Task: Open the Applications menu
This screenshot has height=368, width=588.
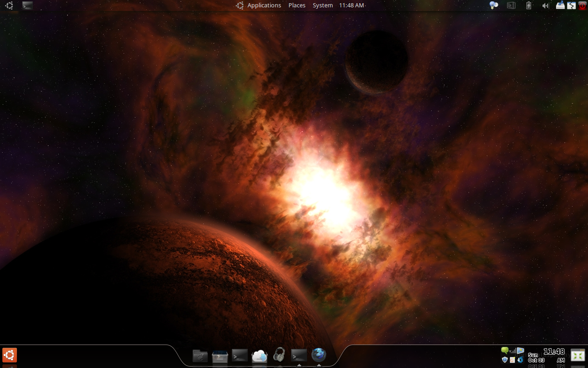Action: (x=264, y=6)
